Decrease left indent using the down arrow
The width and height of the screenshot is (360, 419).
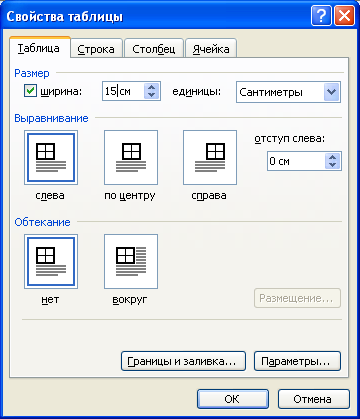(332, 165)
